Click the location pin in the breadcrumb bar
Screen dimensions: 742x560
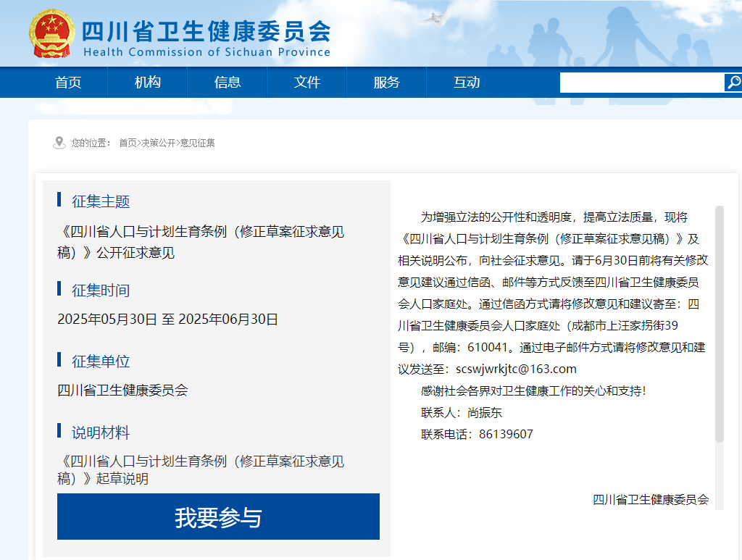click(58, 143)
